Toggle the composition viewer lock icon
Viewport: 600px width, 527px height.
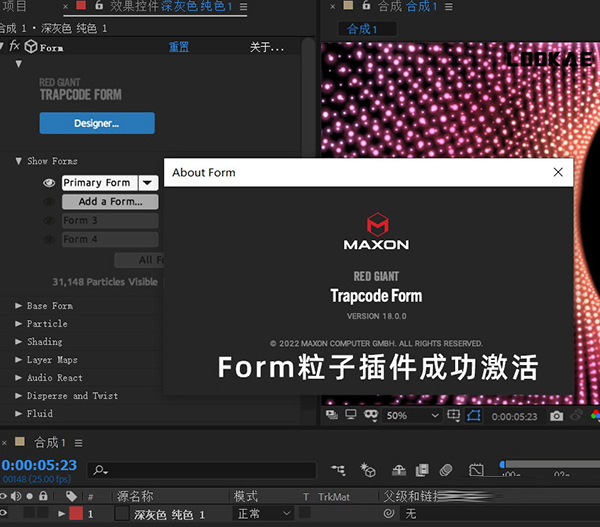click(366, 5)
